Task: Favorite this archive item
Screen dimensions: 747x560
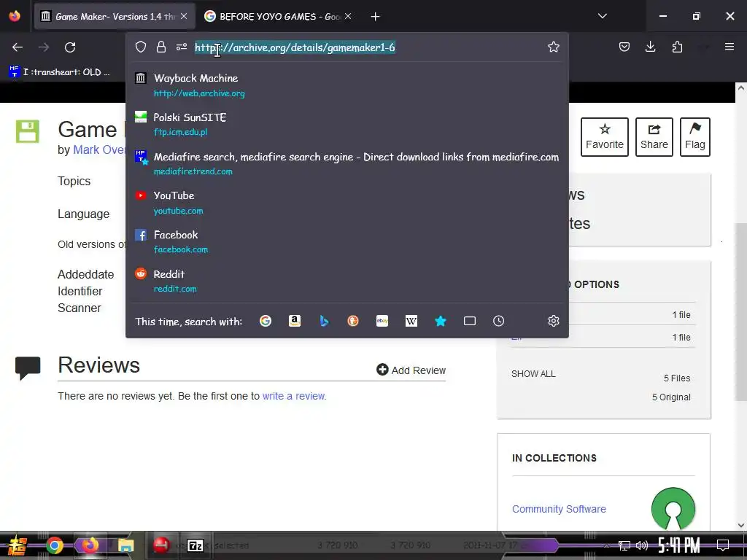Action: pyautogui.click(x=605, y=137)
